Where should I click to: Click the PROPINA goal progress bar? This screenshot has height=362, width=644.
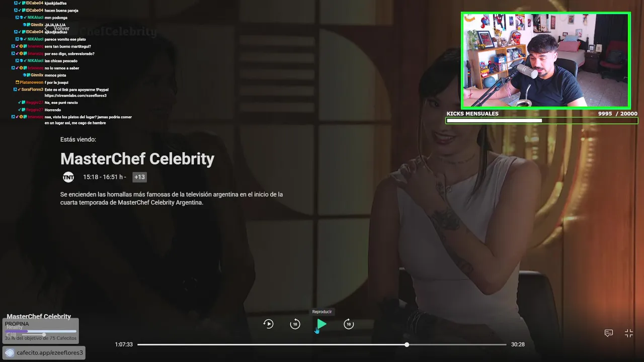coord(41,331)
